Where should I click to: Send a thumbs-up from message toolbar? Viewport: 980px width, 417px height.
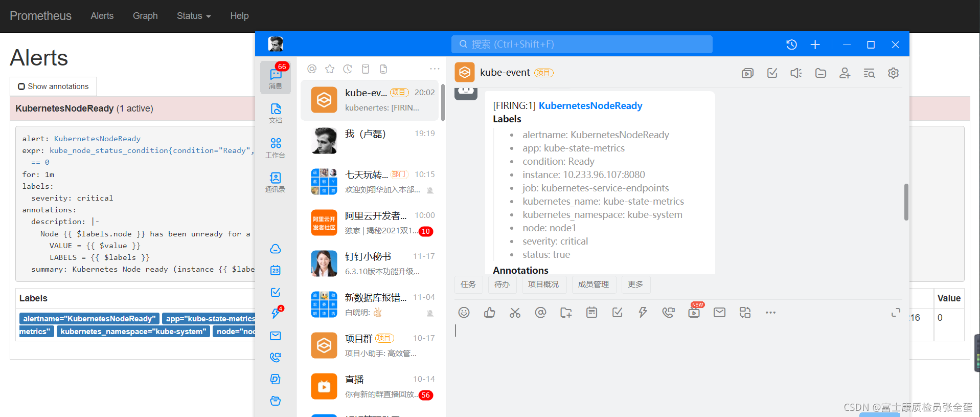click(x=489, y=313)
